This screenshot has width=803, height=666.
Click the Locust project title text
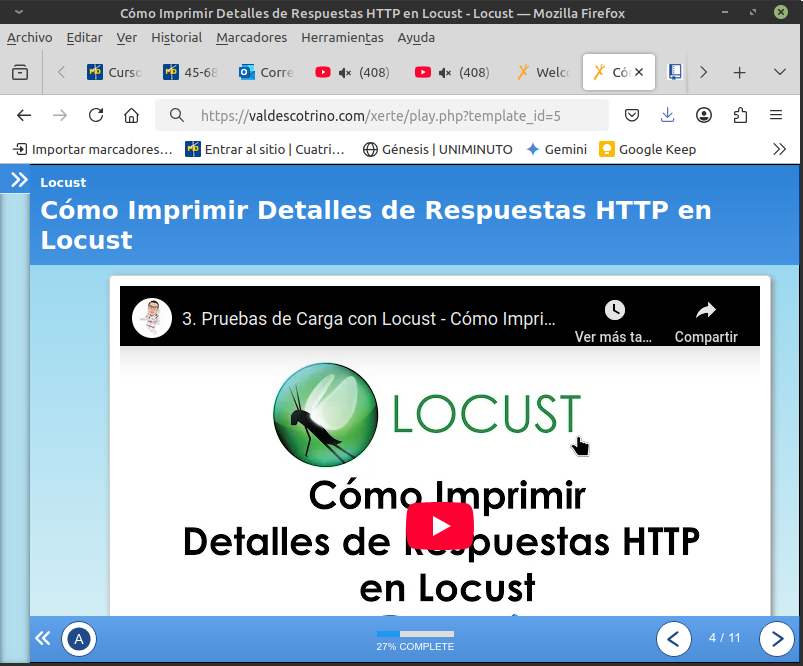[x=63, y=182]
